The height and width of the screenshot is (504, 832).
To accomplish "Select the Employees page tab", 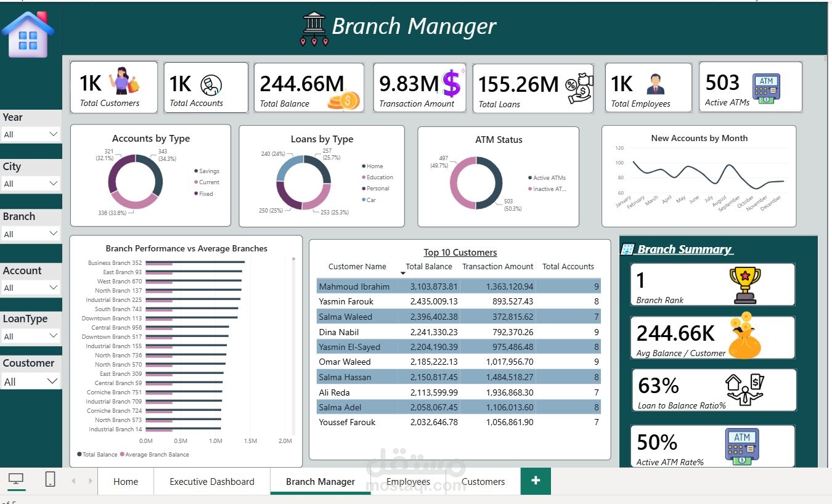I will (408, 482).
